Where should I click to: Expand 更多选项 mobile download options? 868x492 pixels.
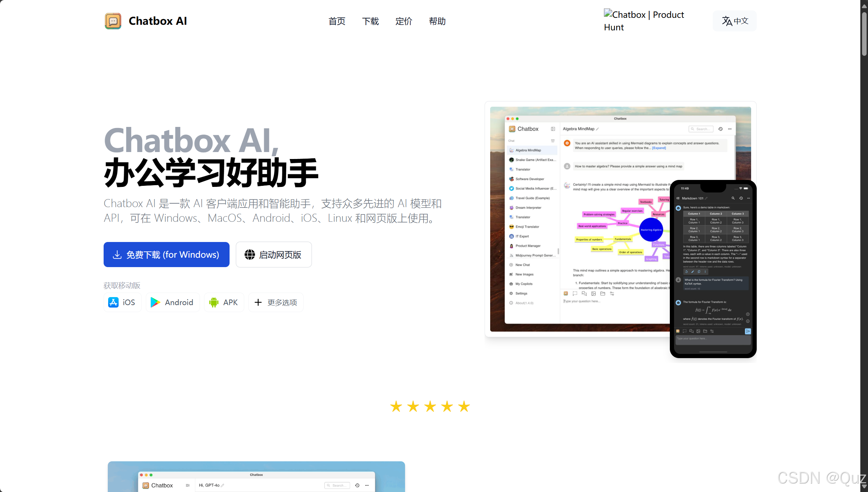(x=282, y=302)
